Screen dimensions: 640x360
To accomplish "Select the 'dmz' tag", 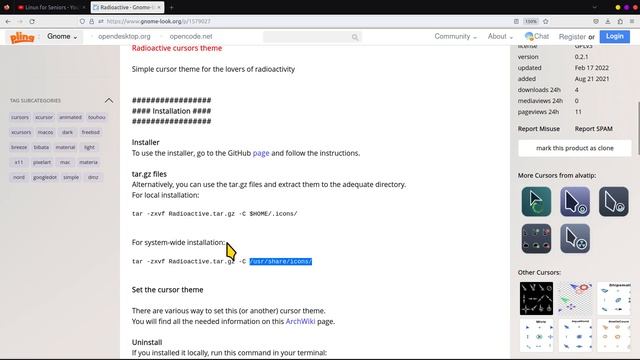I will tap(93, 178).
